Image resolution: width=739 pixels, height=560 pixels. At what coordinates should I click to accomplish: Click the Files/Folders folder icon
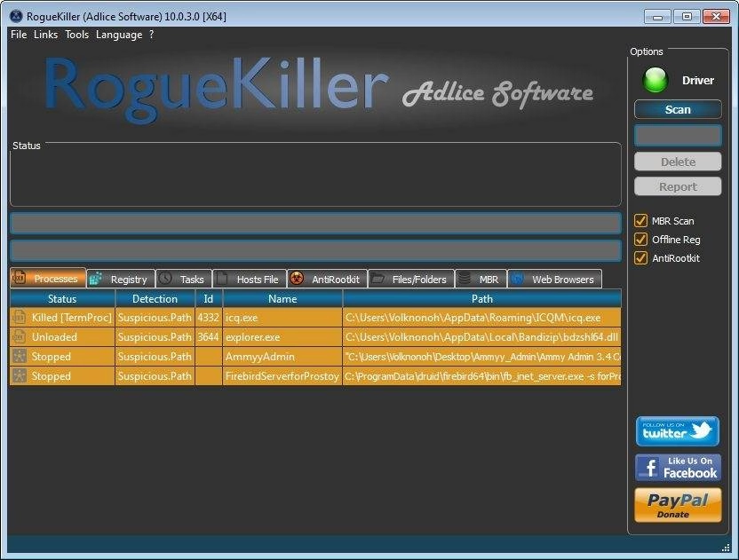click(x=377, y=279)
